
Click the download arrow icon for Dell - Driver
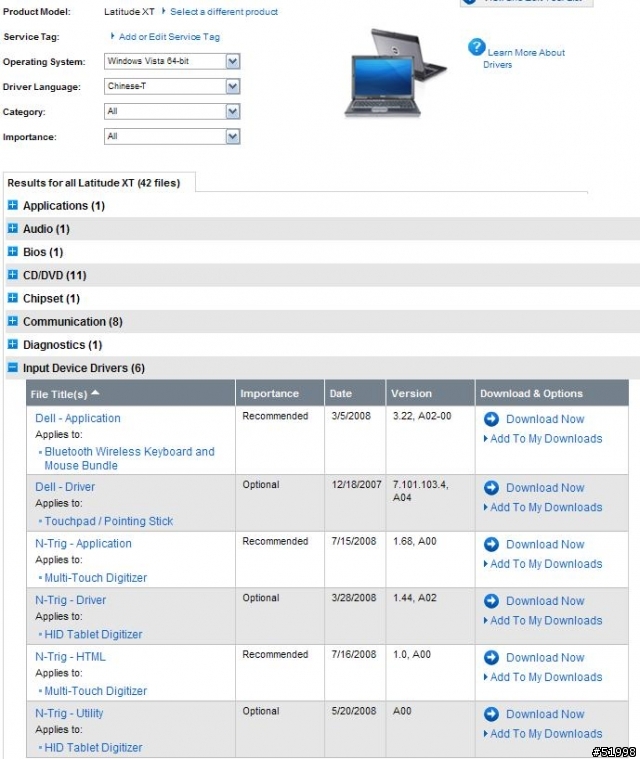pos(491,488)
